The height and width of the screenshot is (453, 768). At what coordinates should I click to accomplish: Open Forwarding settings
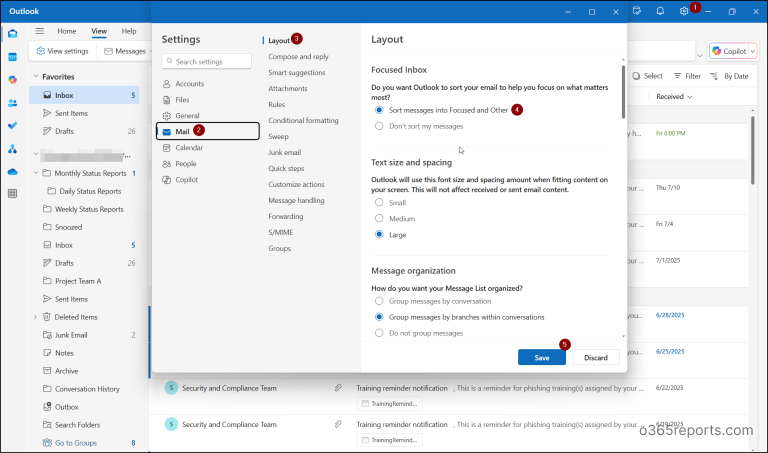tap(286, 216)
